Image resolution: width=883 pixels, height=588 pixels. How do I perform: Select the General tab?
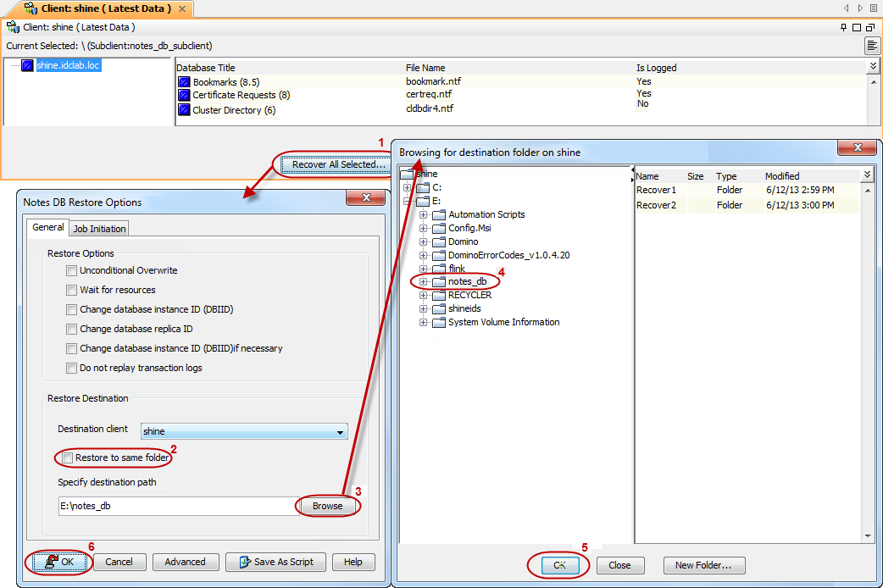click(x=48, y=228)
